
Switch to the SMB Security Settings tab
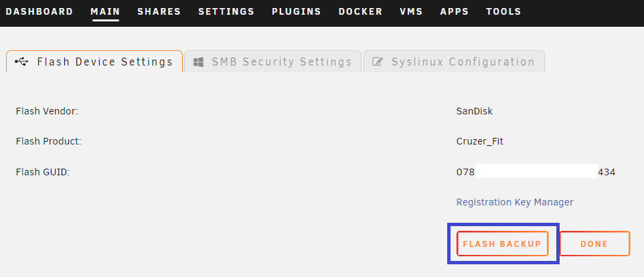(x=272, y=62)
